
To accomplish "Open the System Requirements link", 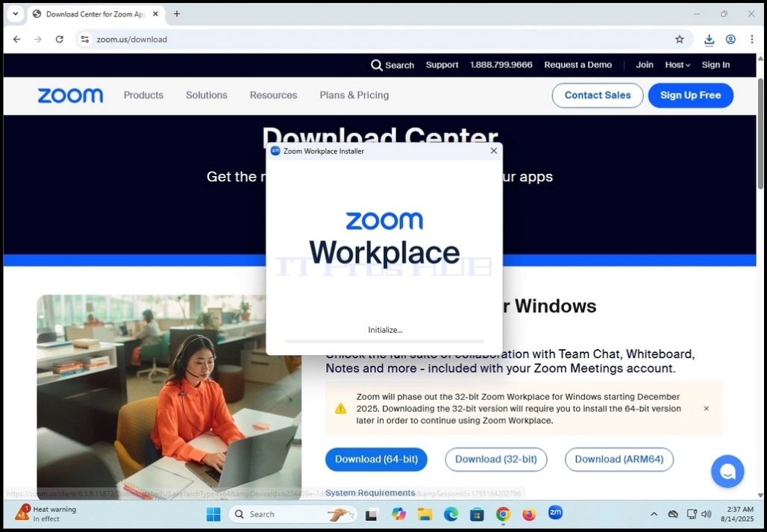I will pos(370,493).
